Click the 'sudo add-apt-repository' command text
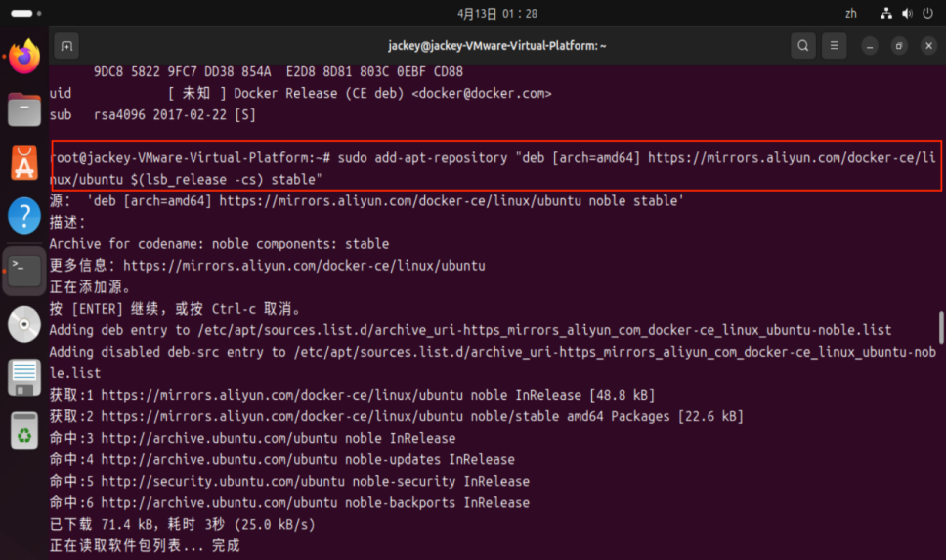Image resolution: width=946 pixels, height=560 pixels. [422, 158]
